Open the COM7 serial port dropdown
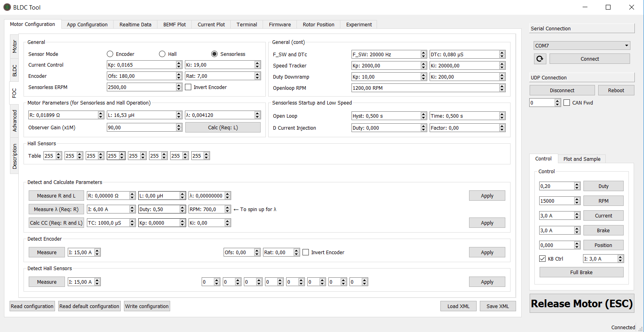644x332 pixels. click(x=582, y=45)
